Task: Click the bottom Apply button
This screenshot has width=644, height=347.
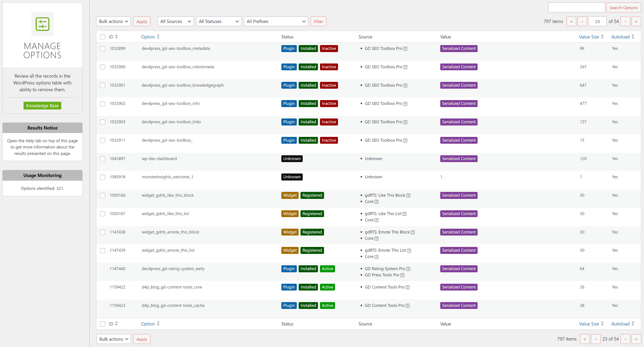Action: point(142,339)
